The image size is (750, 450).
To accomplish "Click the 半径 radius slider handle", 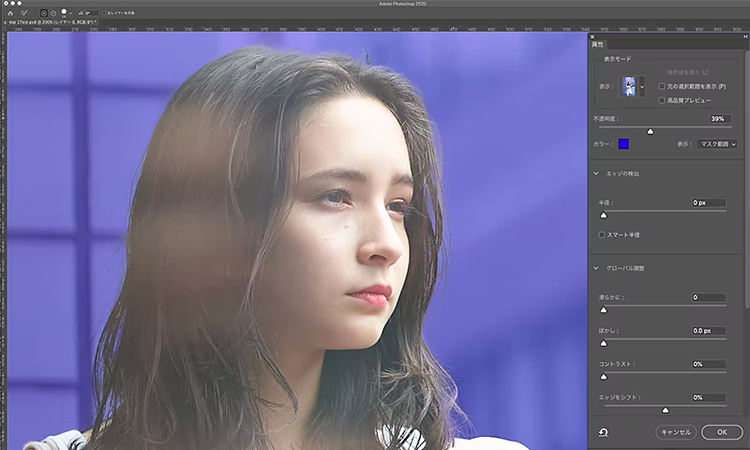I will pos(604,216).
